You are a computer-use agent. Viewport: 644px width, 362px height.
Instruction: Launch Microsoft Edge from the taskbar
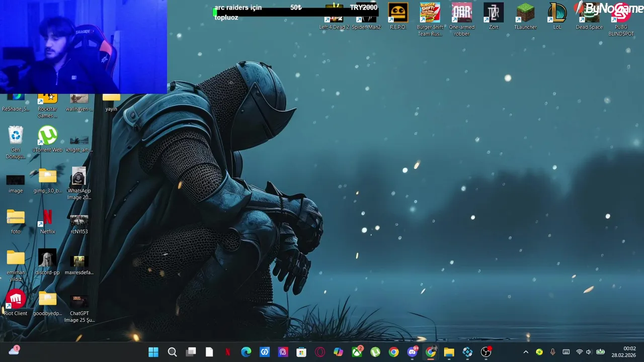pos(246,352)
